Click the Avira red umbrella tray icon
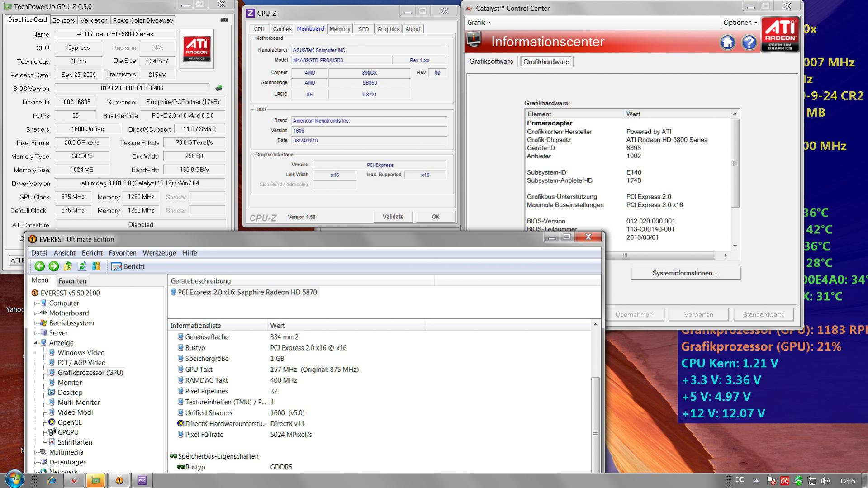 (x=785, y=481)
